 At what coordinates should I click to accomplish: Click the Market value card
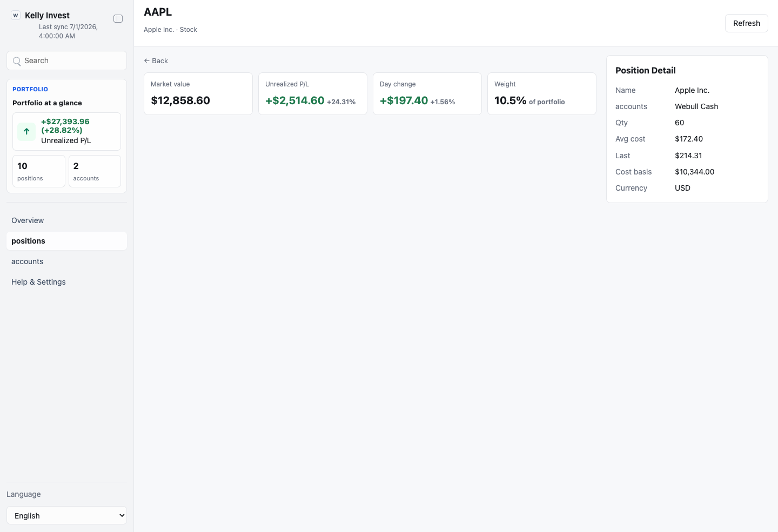pyautogui.click(x=198, y=94)
